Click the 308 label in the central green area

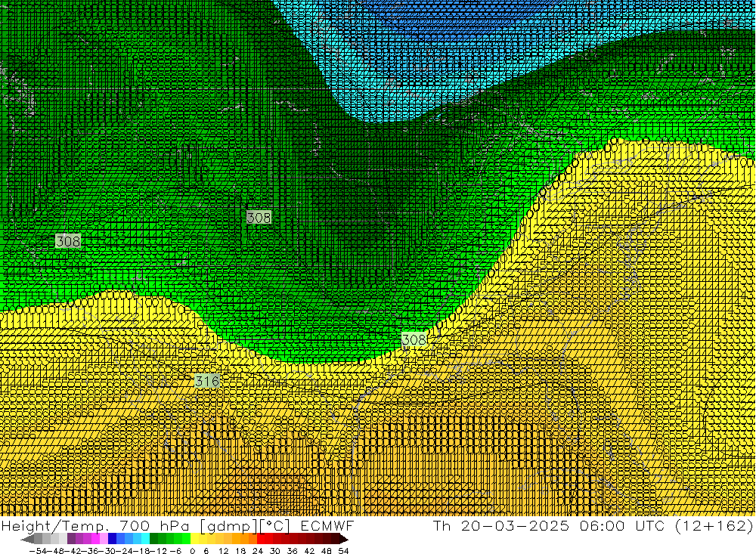click(x=259, y=218)
